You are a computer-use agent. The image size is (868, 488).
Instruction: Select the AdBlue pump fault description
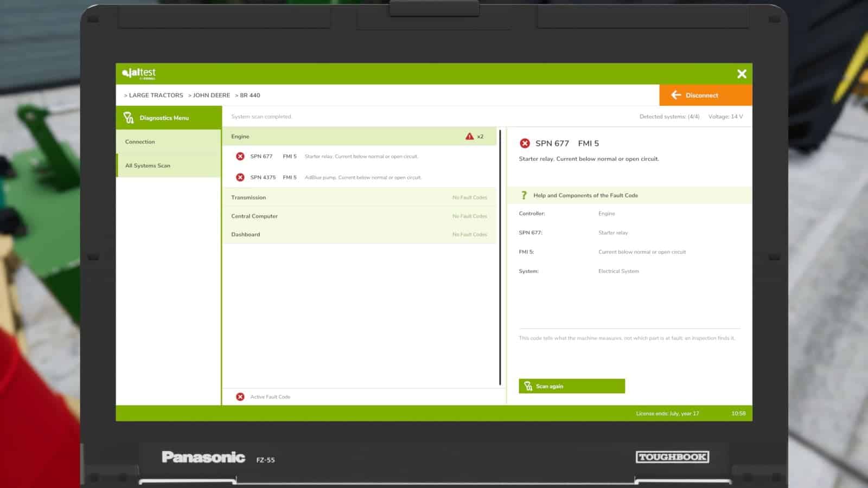(x=363, y=177)
